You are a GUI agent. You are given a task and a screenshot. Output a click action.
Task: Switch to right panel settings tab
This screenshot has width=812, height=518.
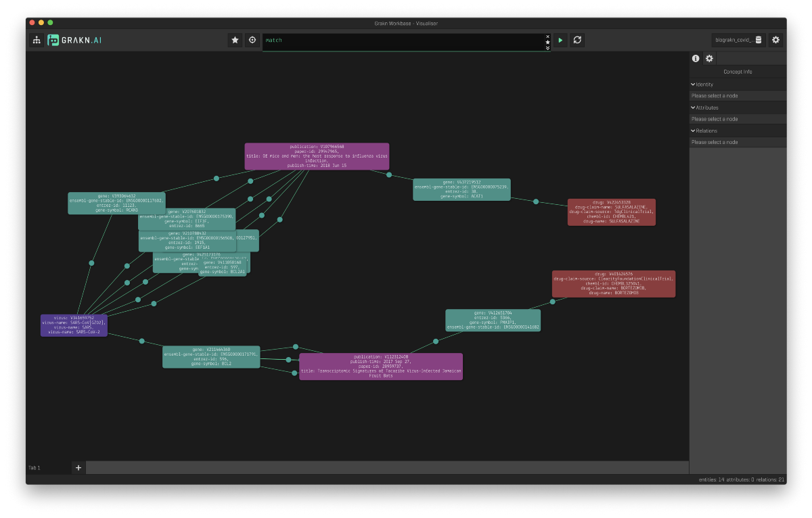(x=709, y=58)
